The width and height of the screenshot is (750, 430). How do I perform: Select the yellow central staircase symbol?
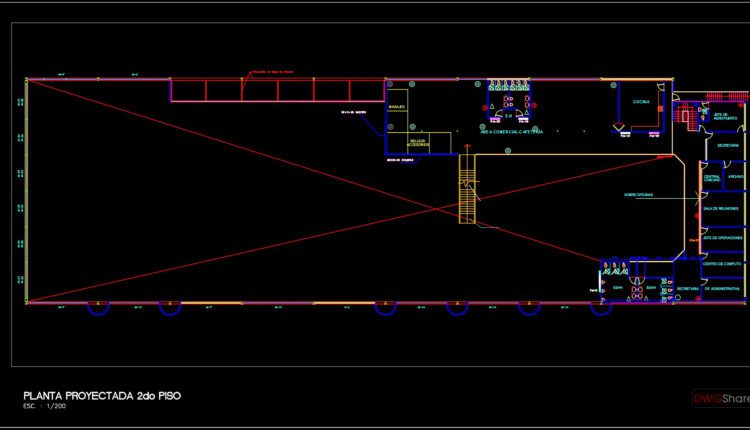click(467, 189)
